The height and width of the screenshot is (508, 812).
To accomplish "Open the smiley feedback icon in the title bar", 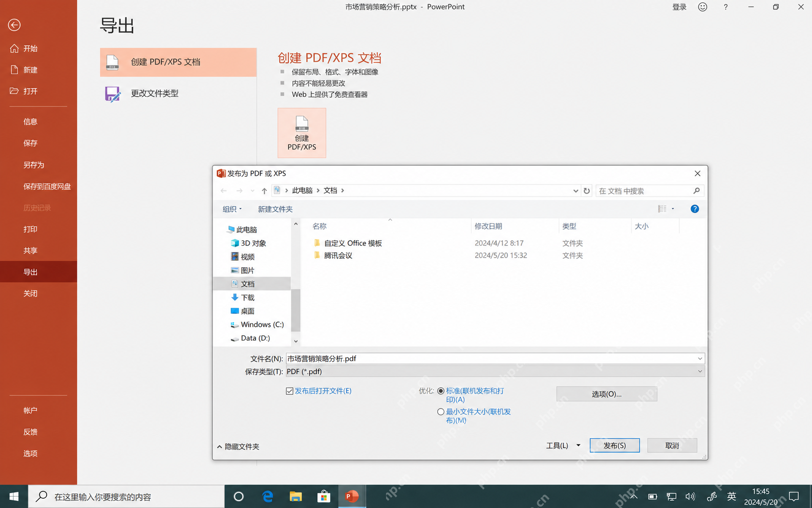I will tap(702, 7).
